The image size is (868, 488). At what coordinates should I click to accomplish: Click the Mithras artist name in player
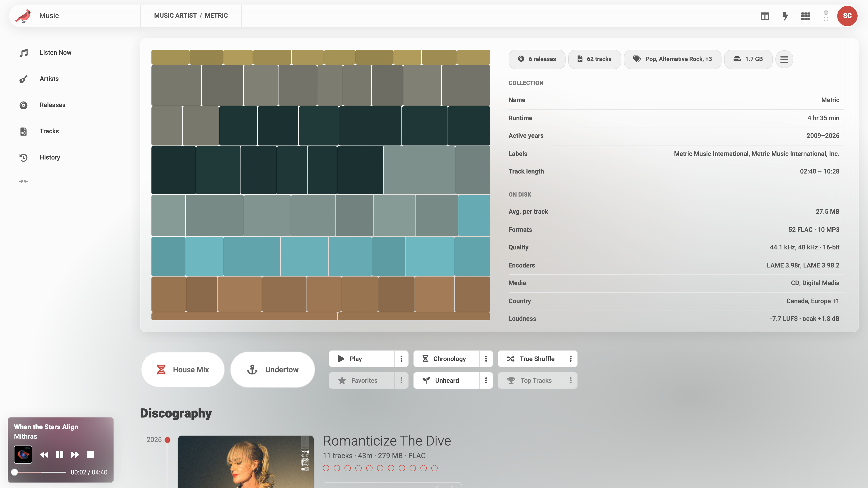click(26, 436)
